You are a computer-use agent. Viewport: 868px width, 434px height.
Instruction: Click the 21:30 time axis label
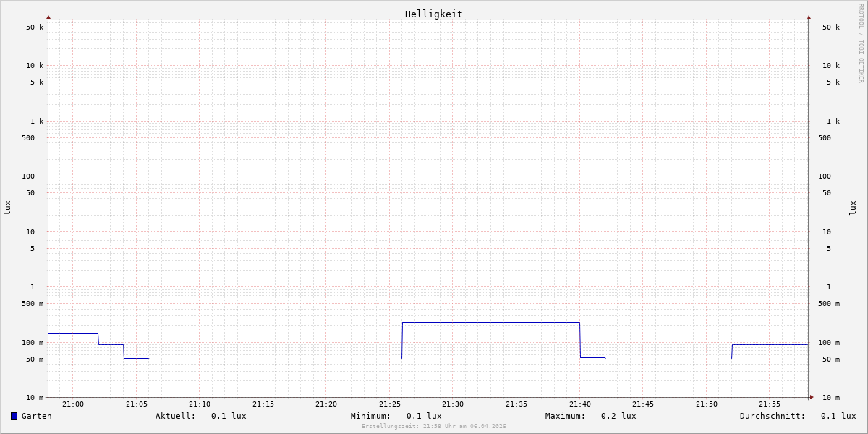[453, 404]
